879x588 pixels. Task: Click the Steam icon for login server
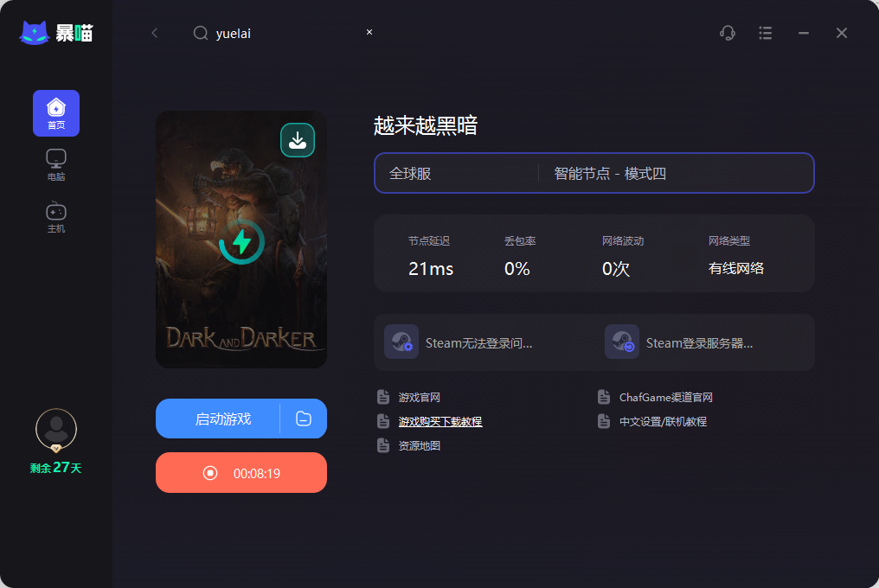[622, 342]
